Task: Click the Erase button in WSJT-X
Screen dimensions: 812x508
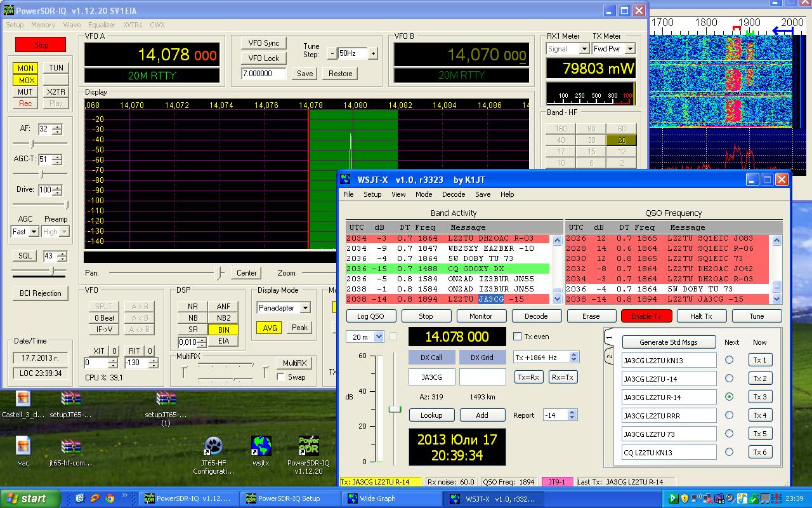Action: tap(591, 316)
